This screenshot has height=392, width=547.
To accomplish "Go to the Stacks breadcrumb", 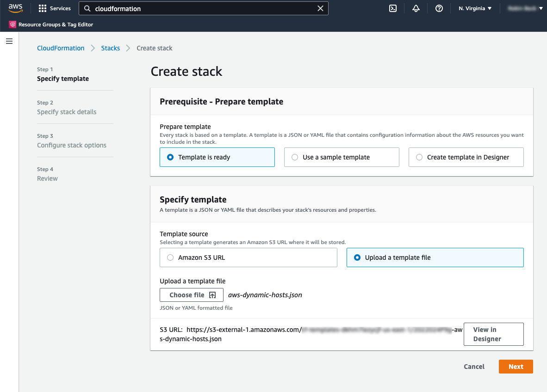I will tap(110, 48).
